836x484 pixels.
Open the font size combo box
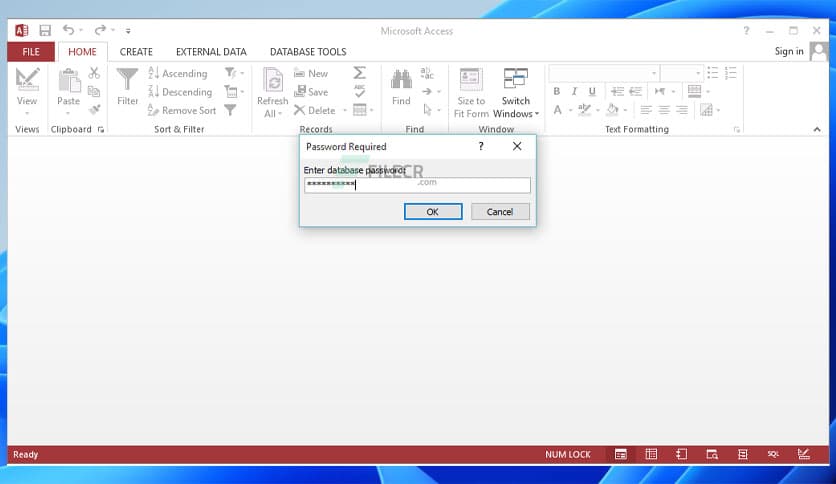coord(682,72)
